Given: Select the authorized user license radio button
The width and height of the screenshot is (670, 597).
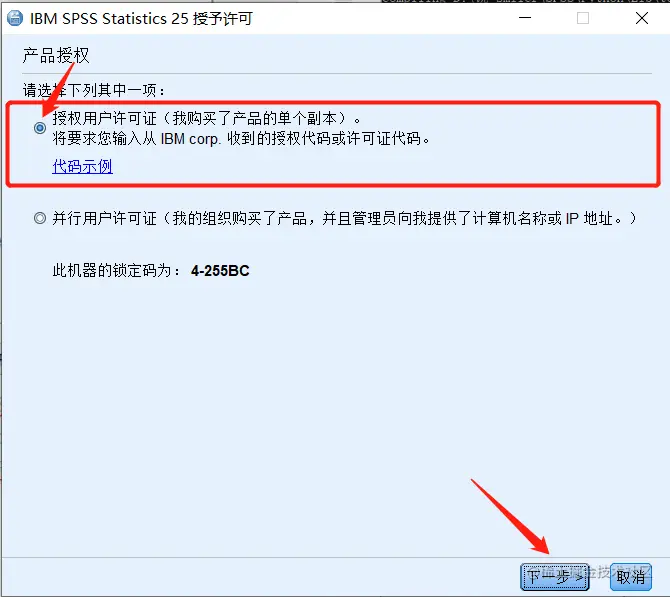Looking at the screenshot, I should (40, 128).
